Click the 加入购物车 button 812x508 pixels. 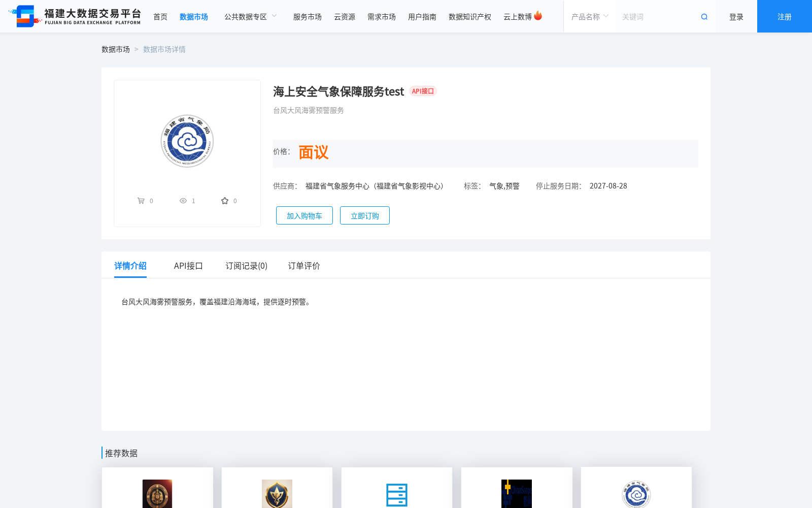(304, 215)
